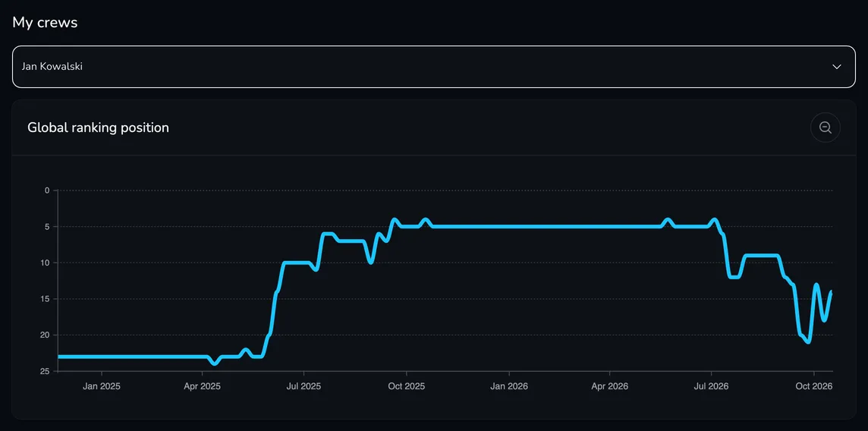Click the 'Global ranking position' title

point(98,127)
